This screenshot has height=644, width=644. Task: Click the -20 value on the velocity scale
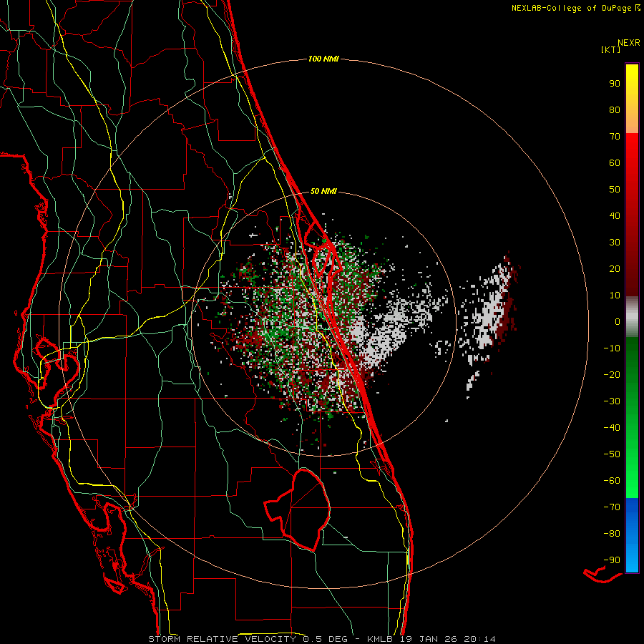(612, 375)
